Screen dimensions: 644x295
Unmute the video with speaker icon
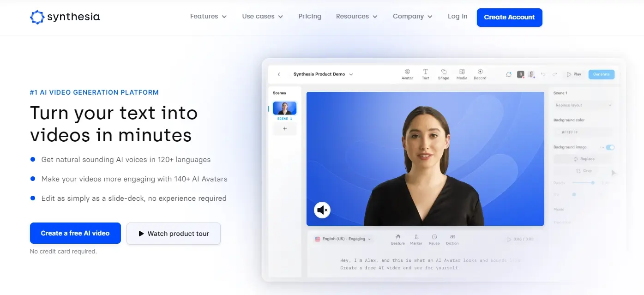tap(322, 210)
